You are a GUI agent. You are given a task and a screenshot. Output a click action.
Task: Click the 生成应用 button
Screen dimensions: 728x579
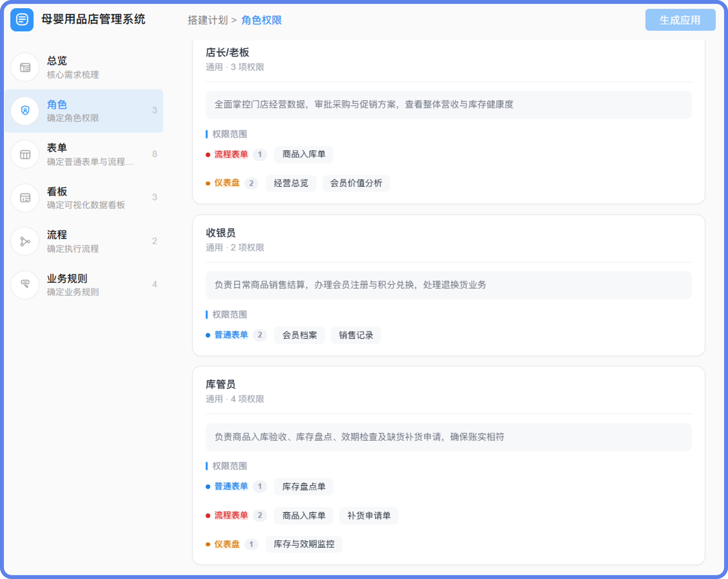(680, 20)
